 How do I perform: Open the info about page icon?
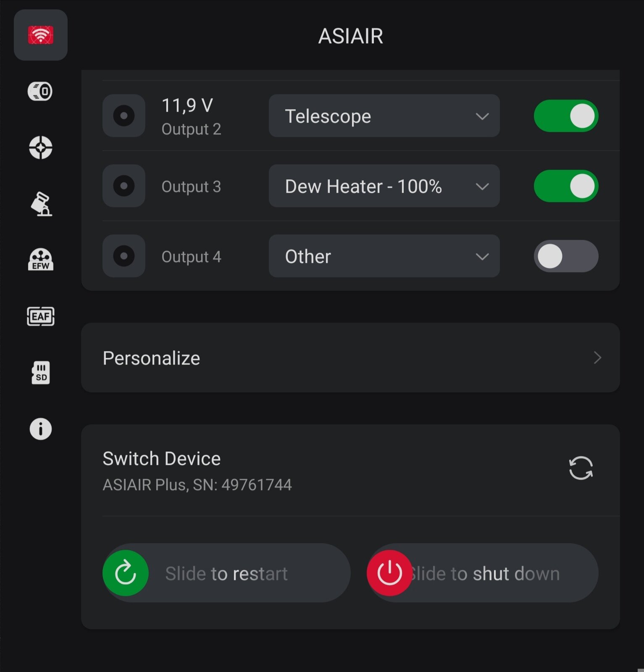(x=40, y=429)
